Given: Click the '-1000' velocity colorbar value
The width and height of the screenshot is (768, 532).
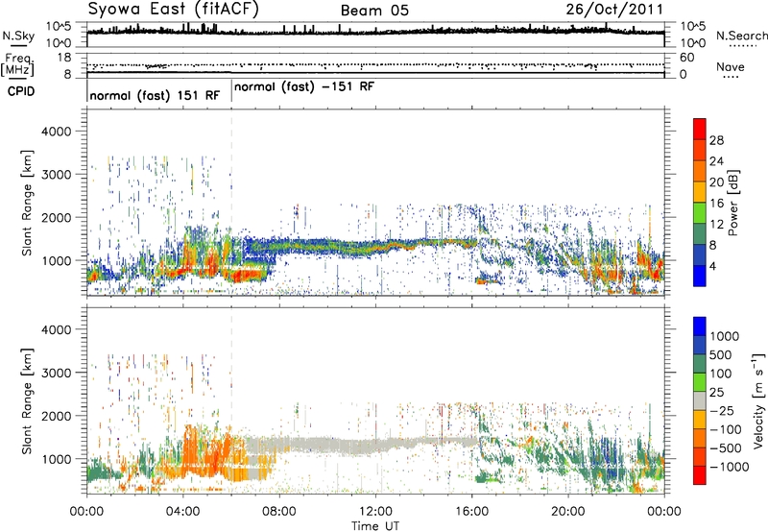Looking at the screenshot, I should coord(730,467).
